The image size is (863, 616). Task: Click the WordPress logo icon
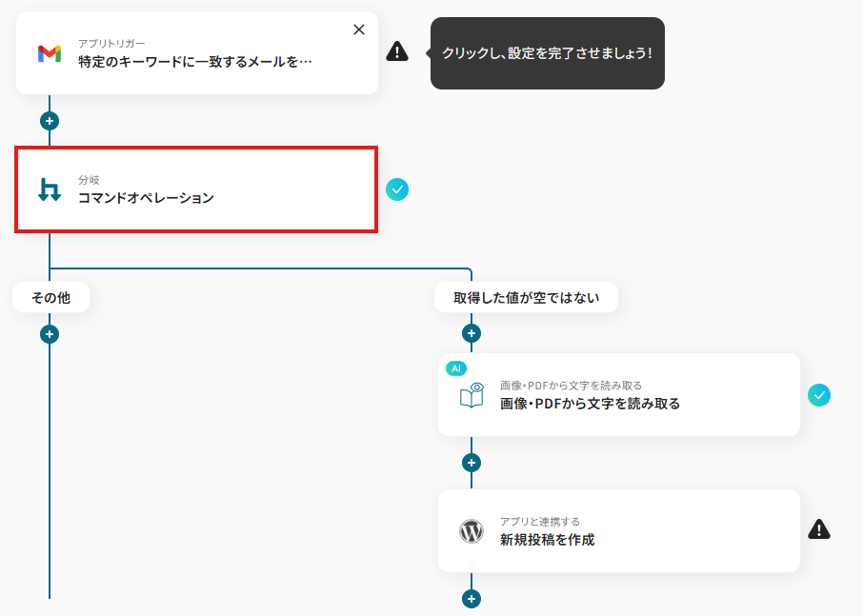[x=472, y=531]
